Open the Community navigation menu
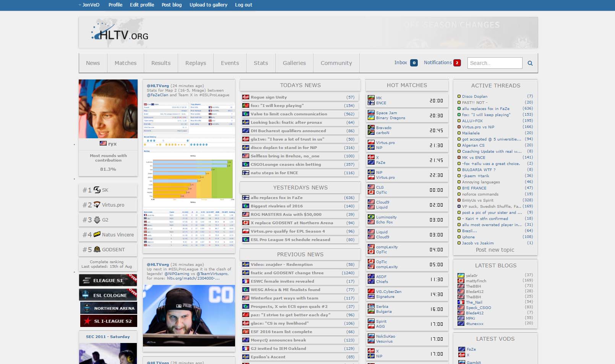Viewport: 615px width, 364px height. 336,63
